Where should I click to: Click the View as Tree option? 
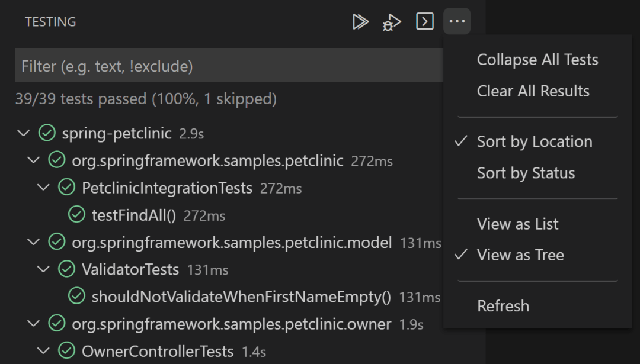[520, 255]
